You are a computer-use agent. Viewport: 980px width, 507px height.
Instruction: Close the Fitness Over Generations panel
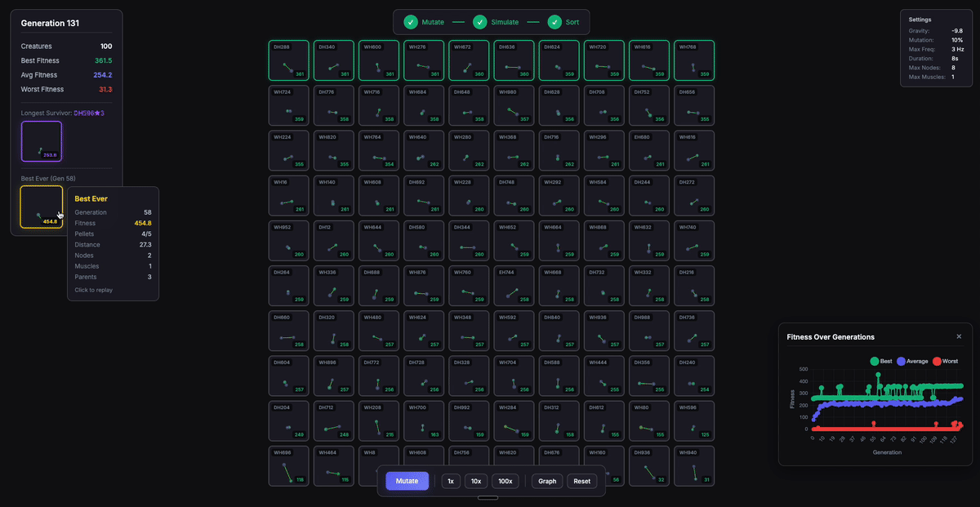959,336
